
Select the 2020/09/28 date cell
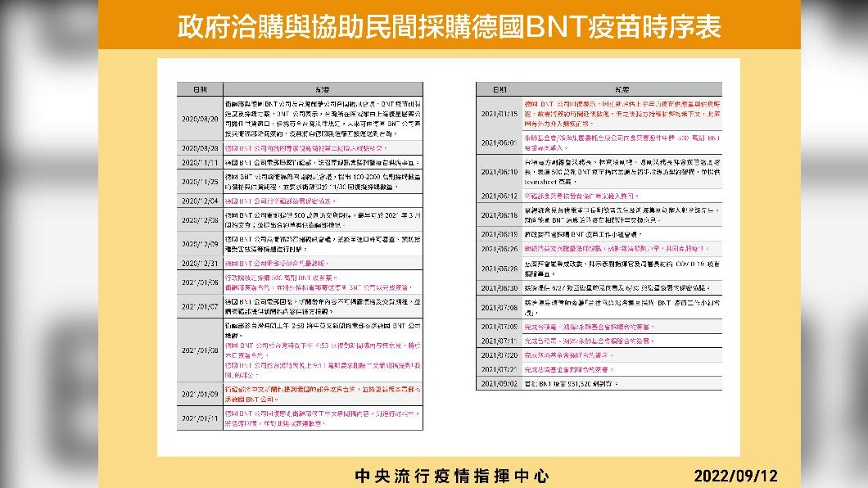tap(200, 148)
